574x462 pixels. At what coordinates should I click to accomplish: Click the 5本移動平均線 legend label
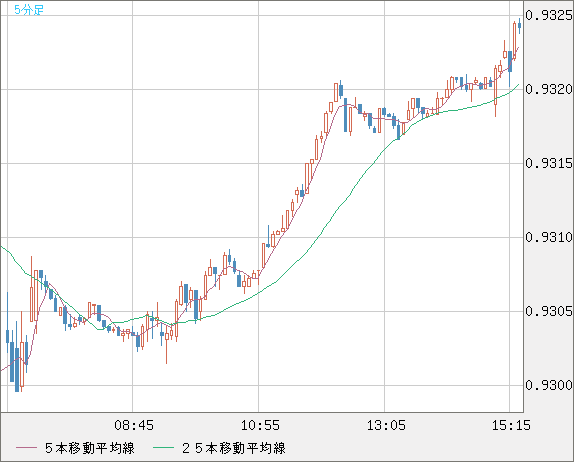coord(90,448)
